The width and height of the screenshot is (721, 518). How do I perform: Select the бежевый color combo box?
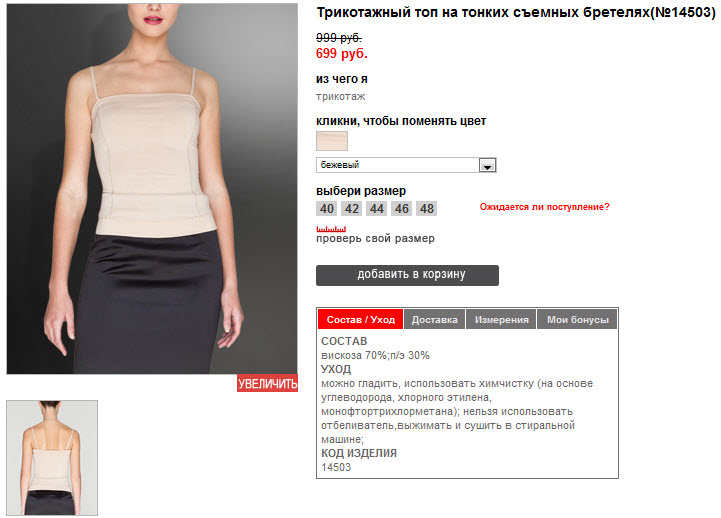406,165
